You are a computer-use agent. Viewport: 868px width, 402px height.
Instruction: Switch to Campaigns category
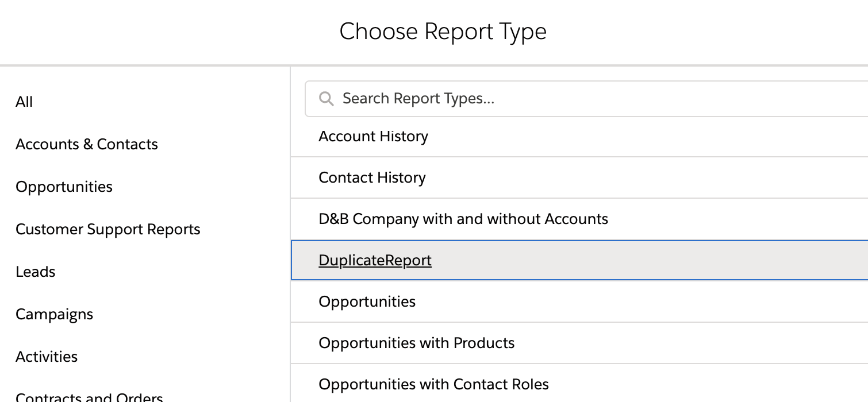tap(54, 314)
